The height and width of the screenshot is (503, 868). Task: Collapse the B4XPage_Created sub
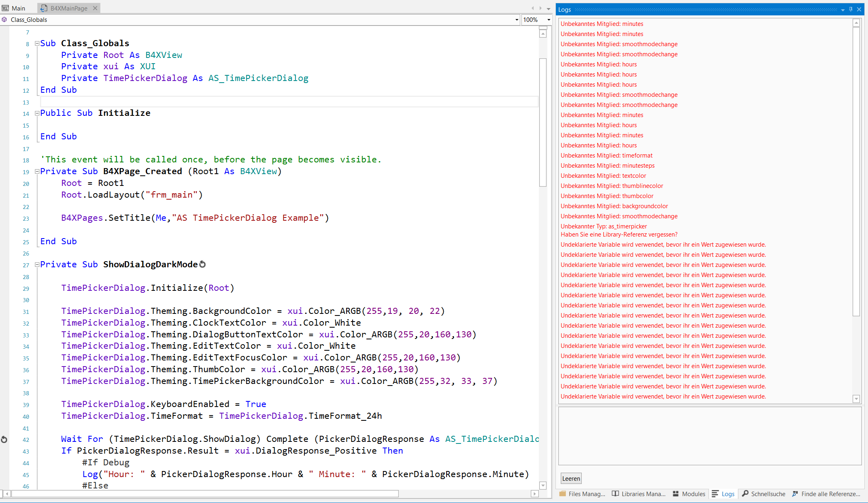pos(37,171)
